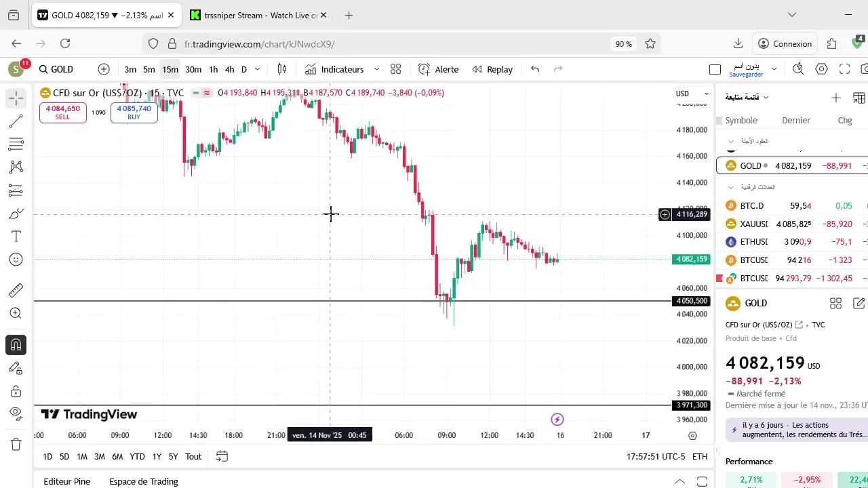868x488 pixels.
Task: Click the lightning event marker on the timeline
Action: 557,420
